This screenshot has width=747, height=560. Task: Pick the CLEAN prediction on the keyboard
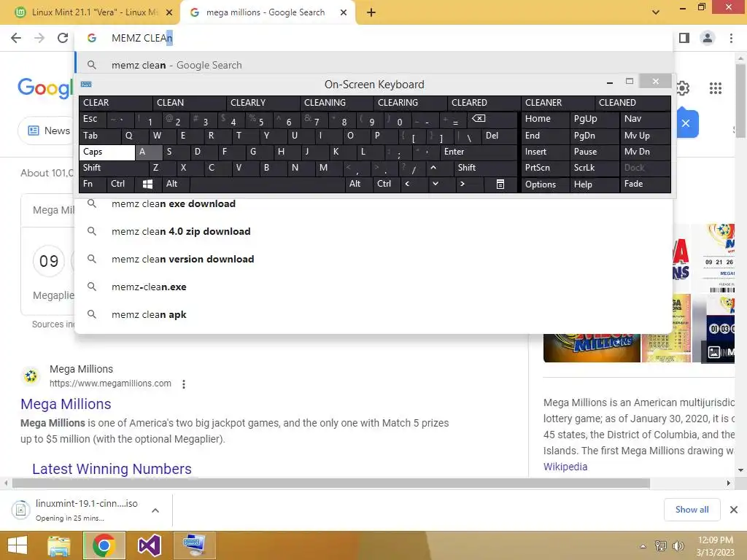(x=190, y=103)
